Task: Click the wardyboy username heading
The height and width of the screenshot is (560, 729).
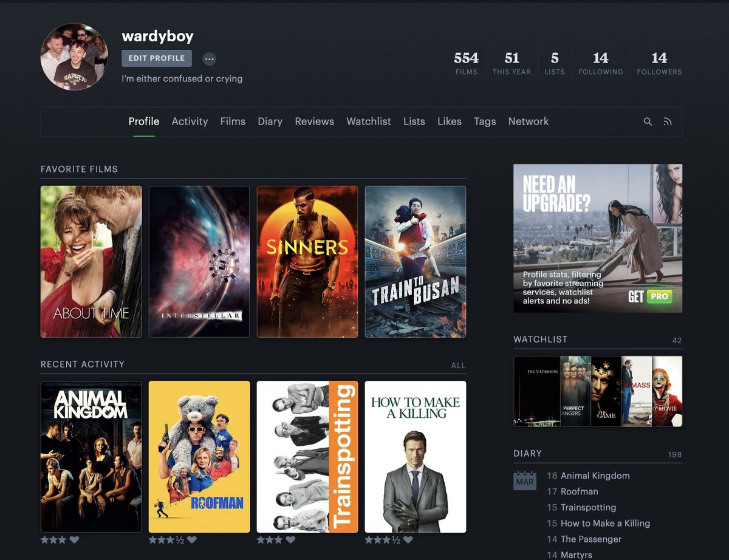Action: [157, 36]
